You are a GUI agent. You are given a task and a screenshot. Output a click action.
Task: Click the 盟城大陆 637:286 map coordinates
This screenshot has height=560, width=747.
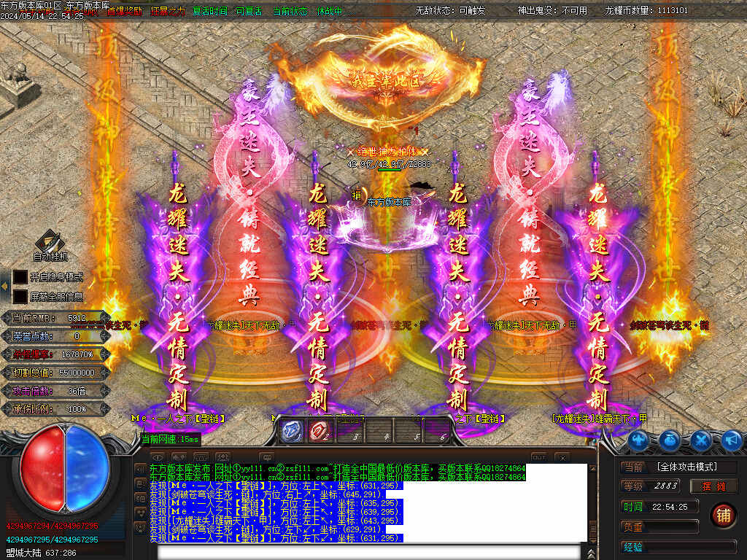42,553
